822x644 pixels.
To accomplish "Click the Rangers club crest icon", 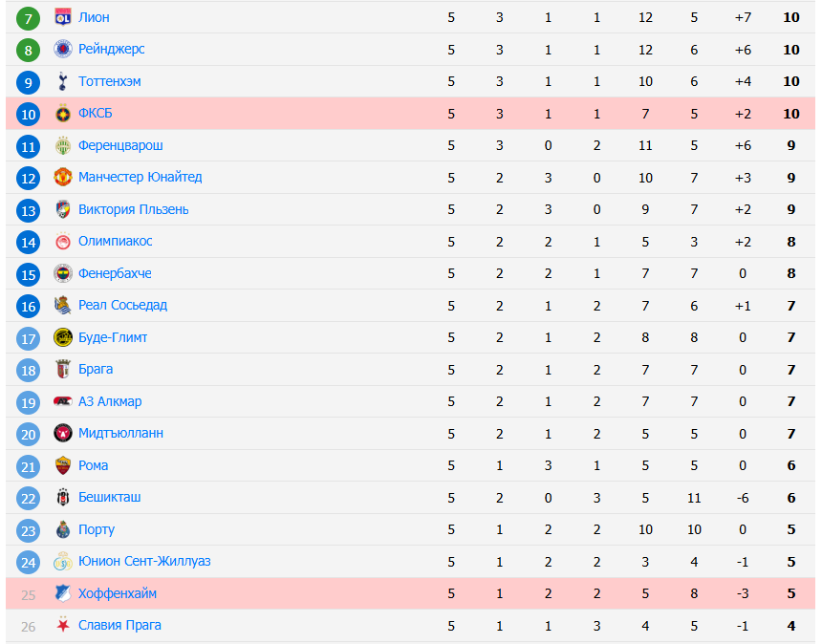I will coord(63,49).
